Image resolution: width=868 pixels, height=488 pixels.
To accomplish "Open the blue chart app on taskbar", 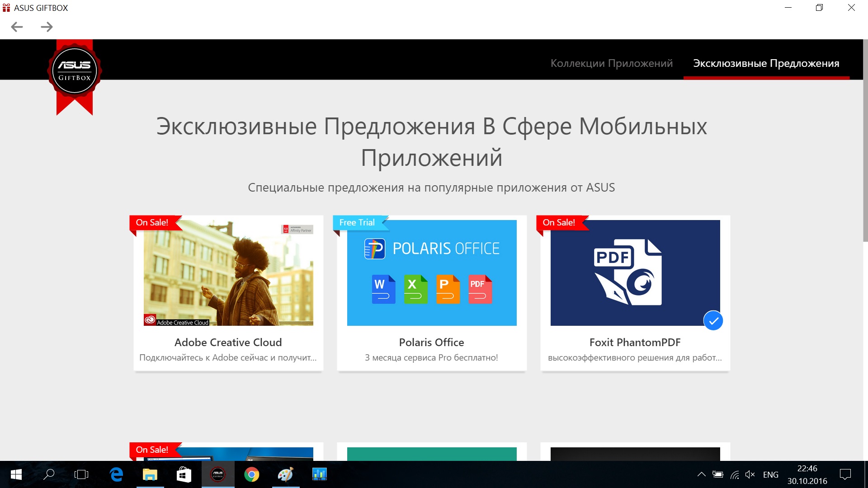I will [320, 474].
